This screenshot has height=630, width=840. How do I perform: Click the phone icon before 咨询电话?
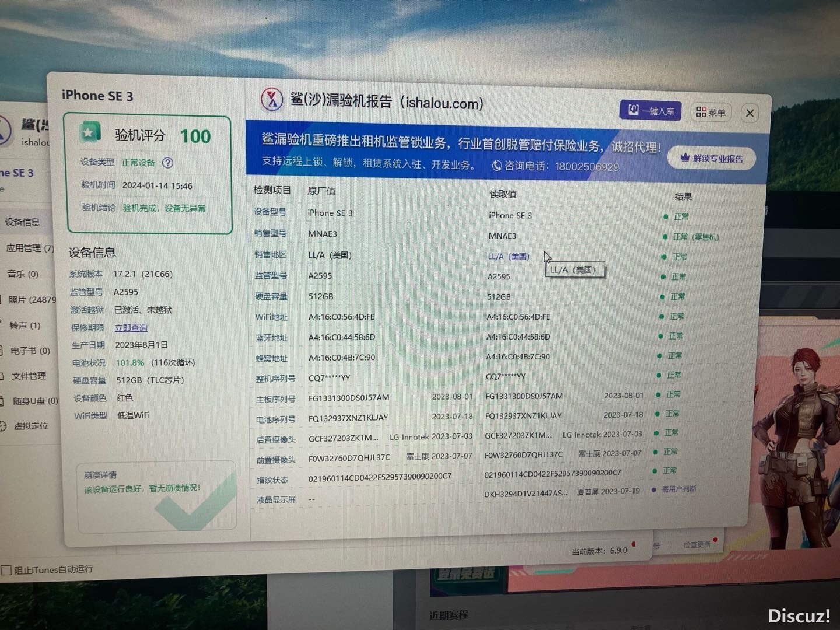[x=497, y=166]
